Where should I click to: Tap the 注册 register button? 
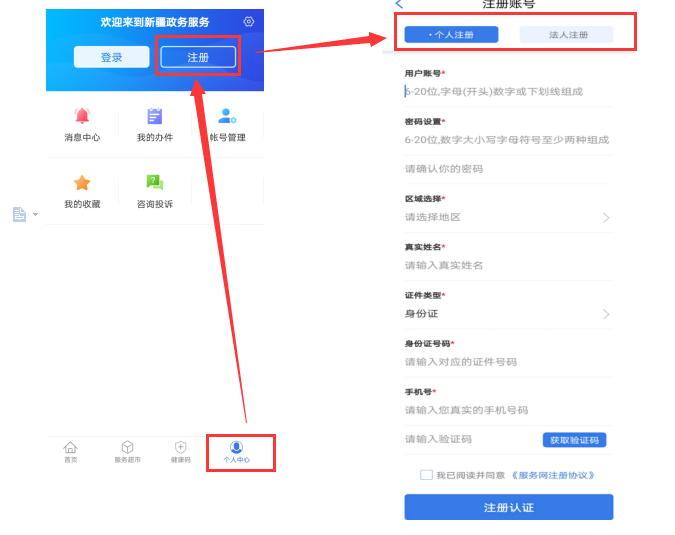pos(198,57)
